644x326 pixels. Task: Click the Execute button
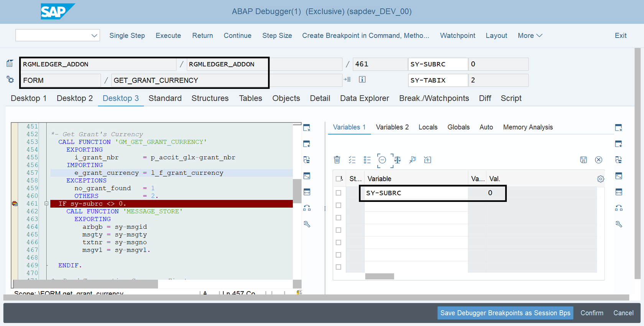(168, 36)
